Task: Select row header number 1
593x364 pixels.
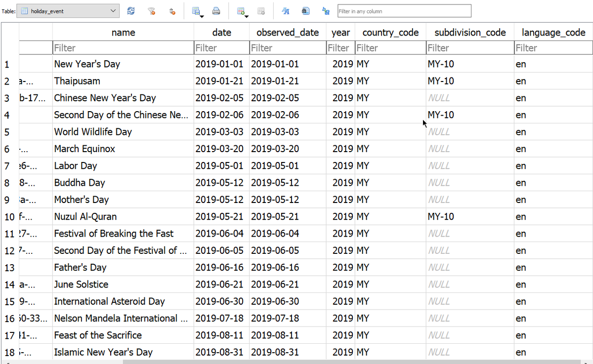Action: [x=10, y=64]
